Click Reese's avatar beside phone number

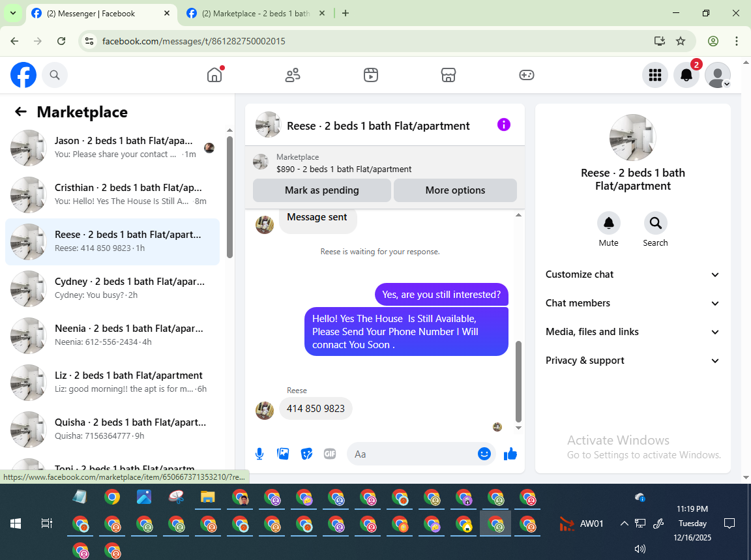click(265, 411)
